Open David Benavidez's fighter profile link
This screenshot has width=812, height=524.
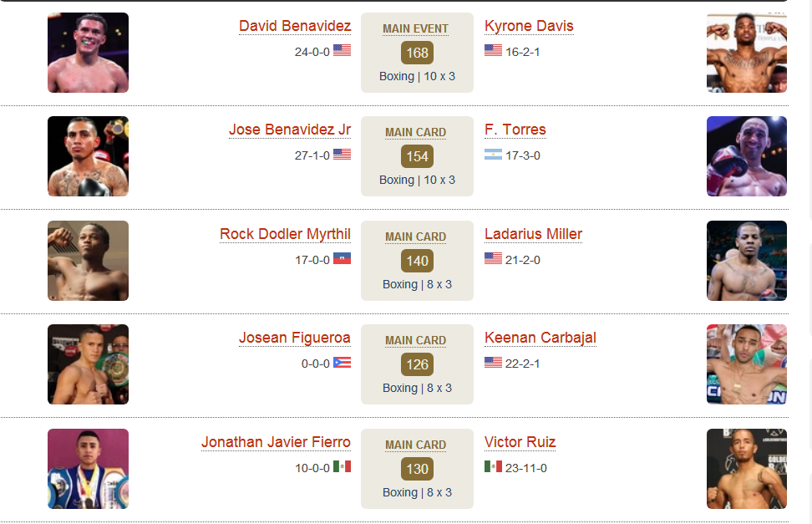(x=295, y=26)
